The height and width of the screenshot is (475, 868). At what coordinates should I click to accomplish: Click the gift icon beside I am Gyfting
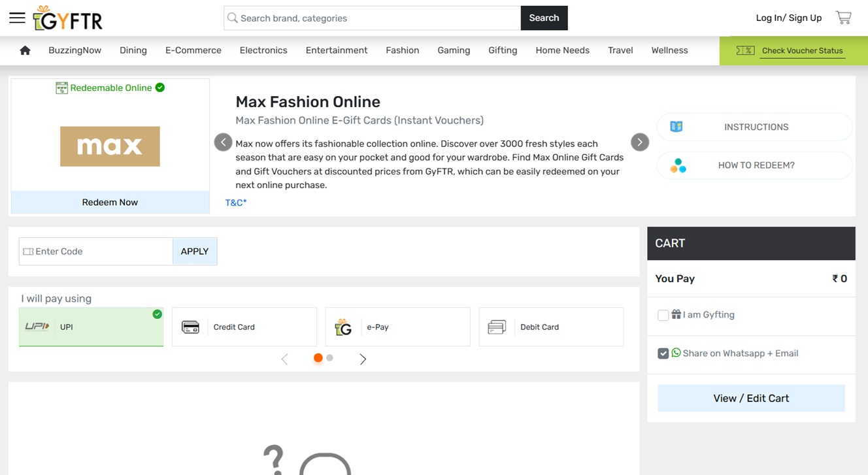pyautogui.click(x=676, y=314)
